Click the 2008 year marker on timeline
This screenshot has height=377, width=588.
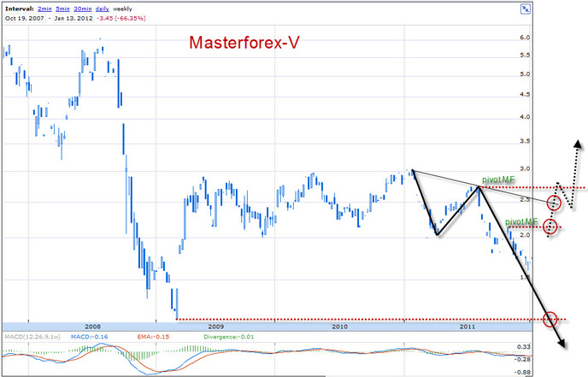(92, 327)
